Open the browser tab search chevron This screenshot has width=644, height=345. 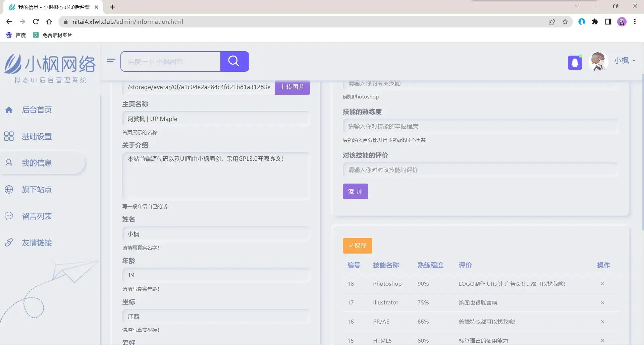click(577, 6)
